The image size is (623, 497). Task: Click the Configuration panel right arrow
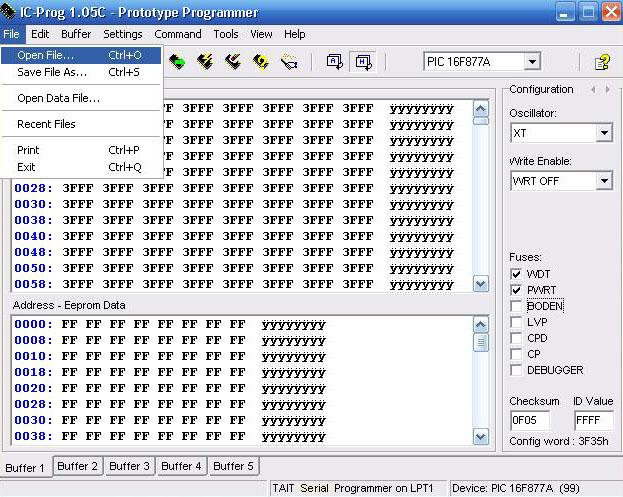pos(608,90)
